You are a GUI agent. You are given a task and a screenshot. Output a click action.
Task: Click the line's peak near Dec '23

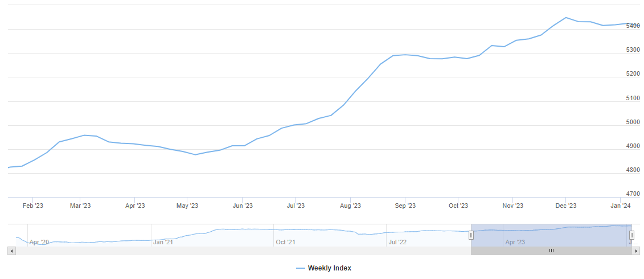pyautogui.click(x=566, y=18)
